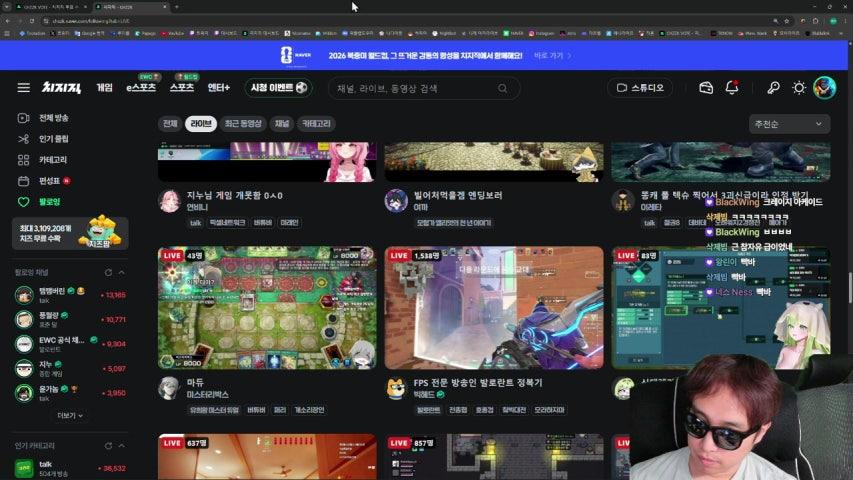Screen dimensions: 853x480
Task: Click 탬탬버린 channel avatar
Action: click(x=24, y=295)
